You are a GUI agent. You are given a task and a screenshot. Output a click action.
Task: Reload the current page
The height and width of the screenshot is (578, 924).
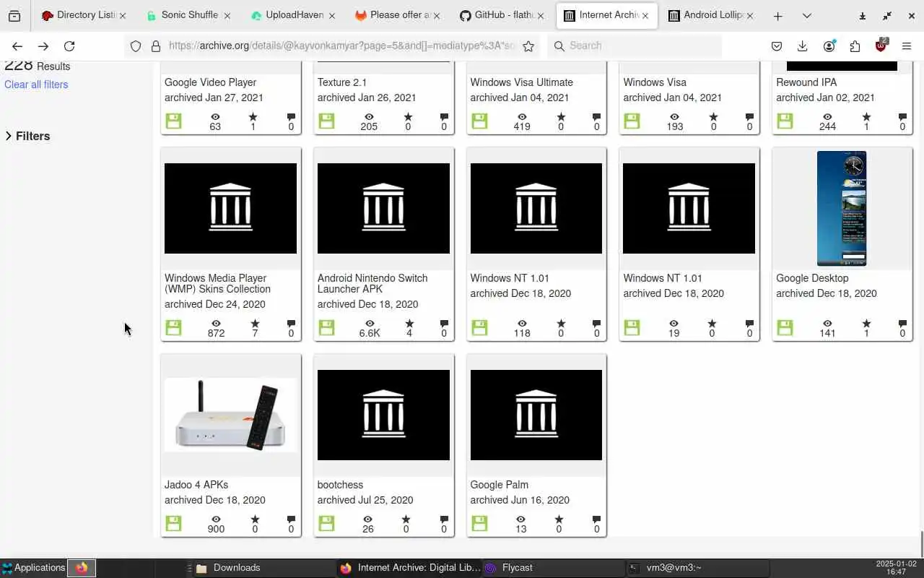point(69,46)
